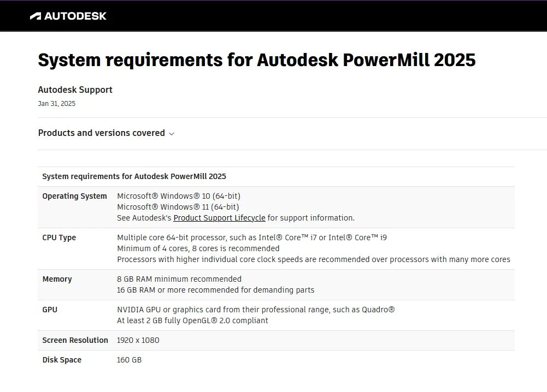Open the Product Support Lifecycle link
The height and width of the screenshot is (392, 547).
(x=220, y=218)
